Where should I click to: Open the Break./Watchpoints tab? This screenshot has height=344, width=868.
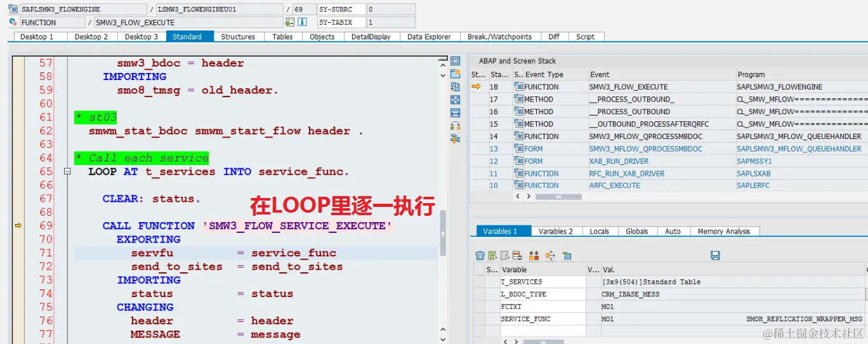(x=500, y=37)
